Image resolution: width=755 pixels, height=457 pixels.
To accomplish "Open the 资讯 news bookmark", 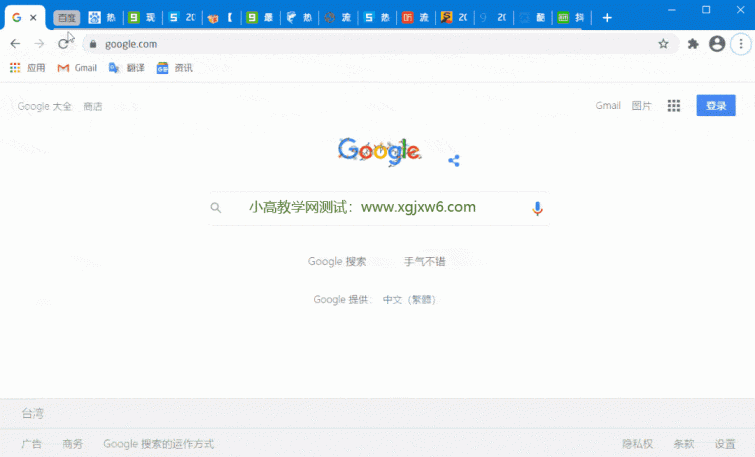I will [x=174, y=68].
